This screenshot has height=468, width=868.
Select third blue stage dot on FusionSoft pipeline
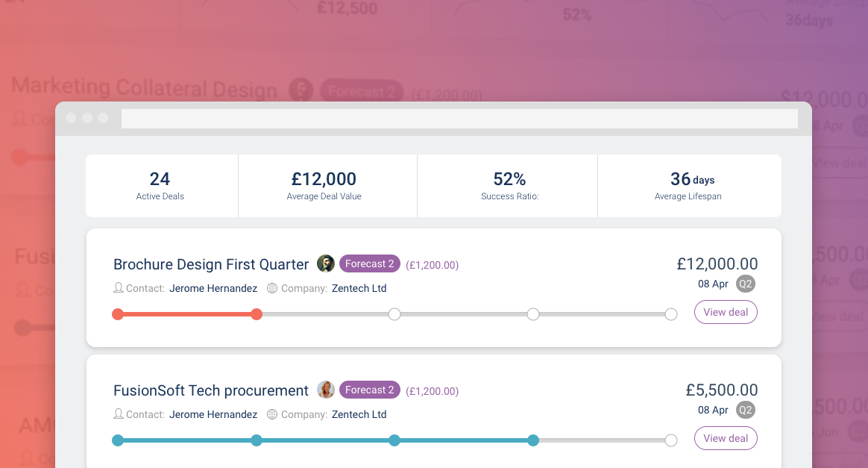tap(394, 441)
